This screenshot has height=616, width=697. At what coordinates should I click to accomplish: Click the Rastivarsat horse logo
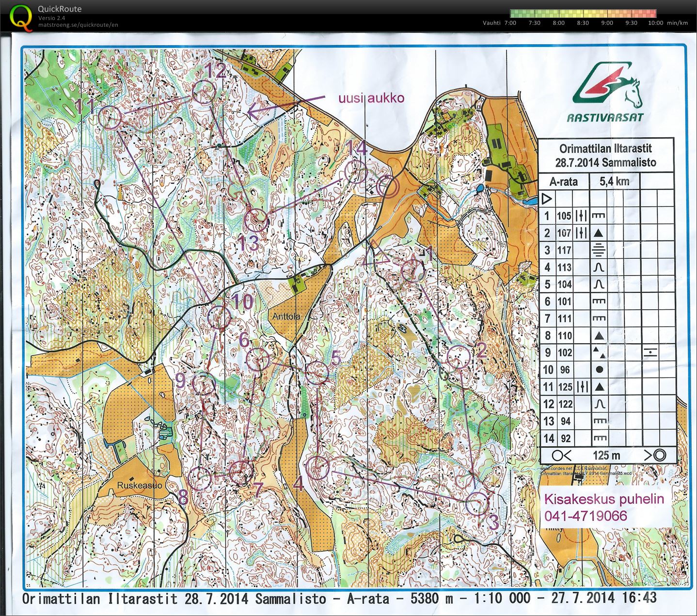(607, 85)
